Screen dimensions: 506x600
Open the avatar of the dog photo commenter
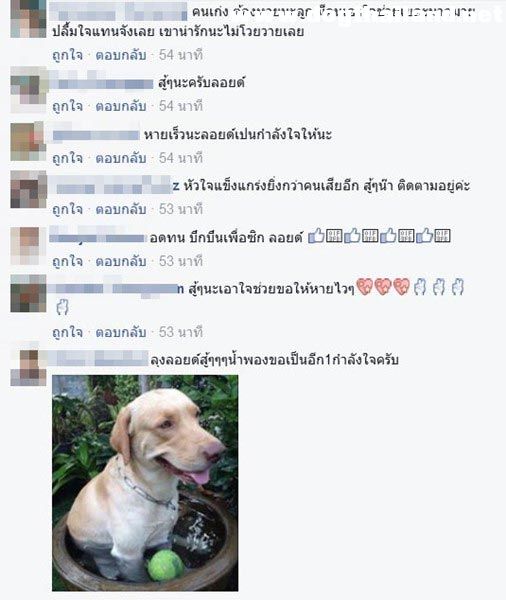(x=28, y=368)
